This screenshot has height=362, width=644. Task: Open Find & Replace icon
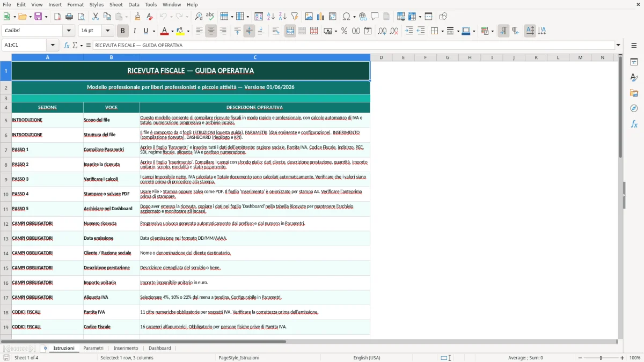tap(199, 17)
